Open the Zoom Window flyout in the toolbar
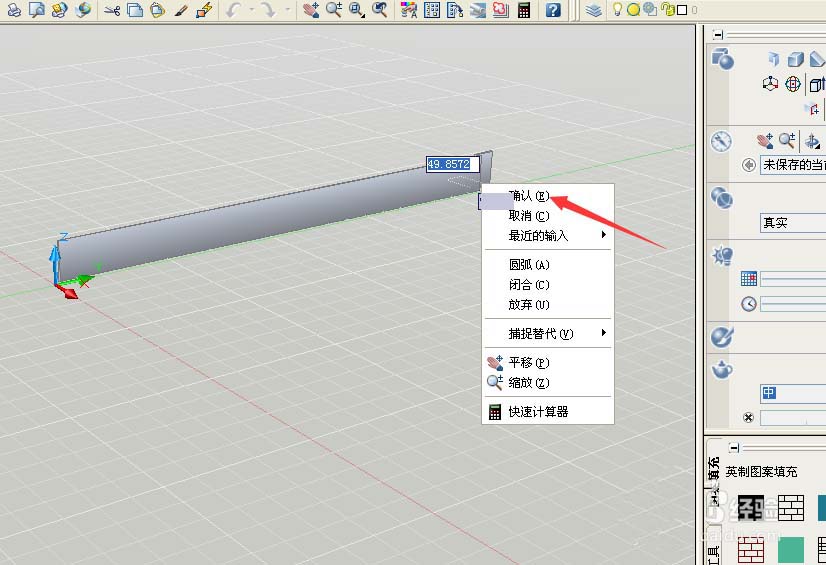826x565 pixels. click(357, 9)
